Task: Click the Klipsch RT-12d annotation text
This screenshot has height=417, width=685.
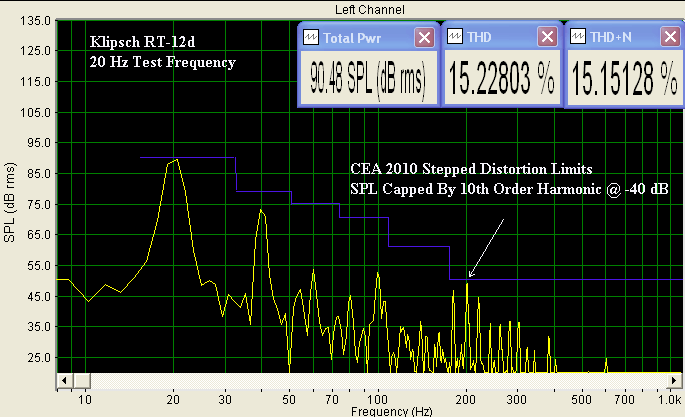Action: [142, 42]
